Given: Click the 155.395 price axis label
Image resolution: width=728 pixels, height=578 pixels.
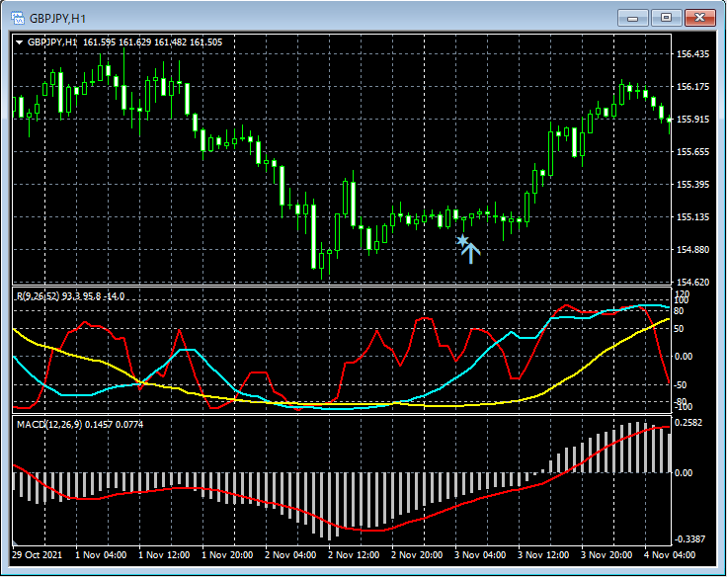Looking at the screenshot, I should 695,185.
